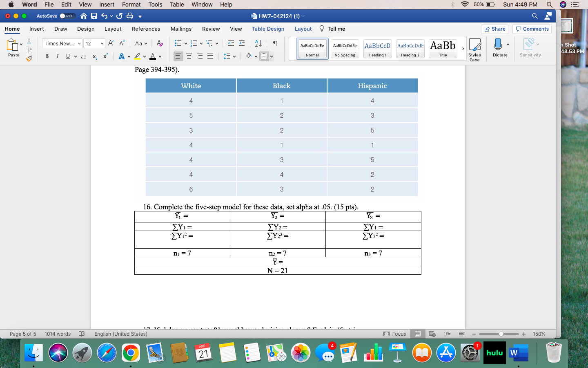Open the font name dropdown
The width and height of the screenshot is (588, 368).
[x=62, y=43]
